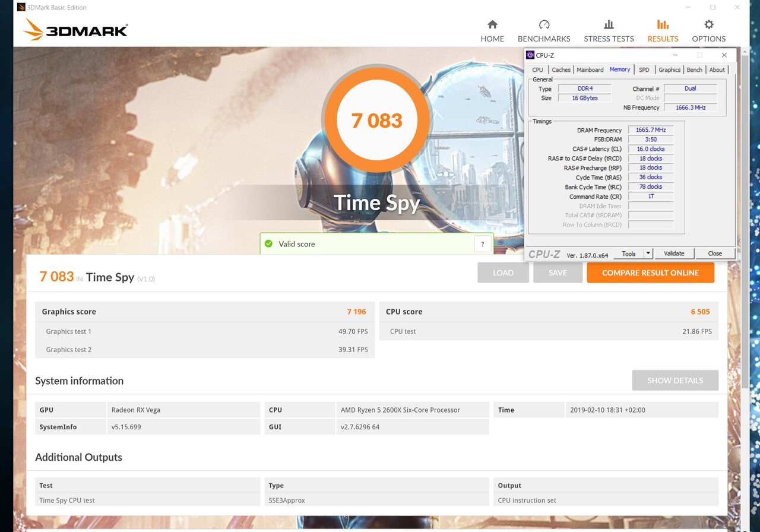Go to the 3DMark Home section

492,31
